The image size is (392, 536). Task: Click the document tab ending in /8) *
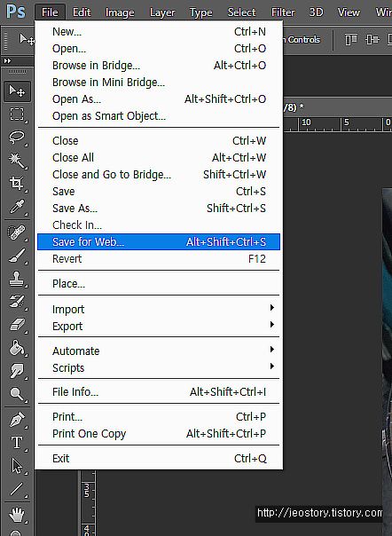click(294, 107)
